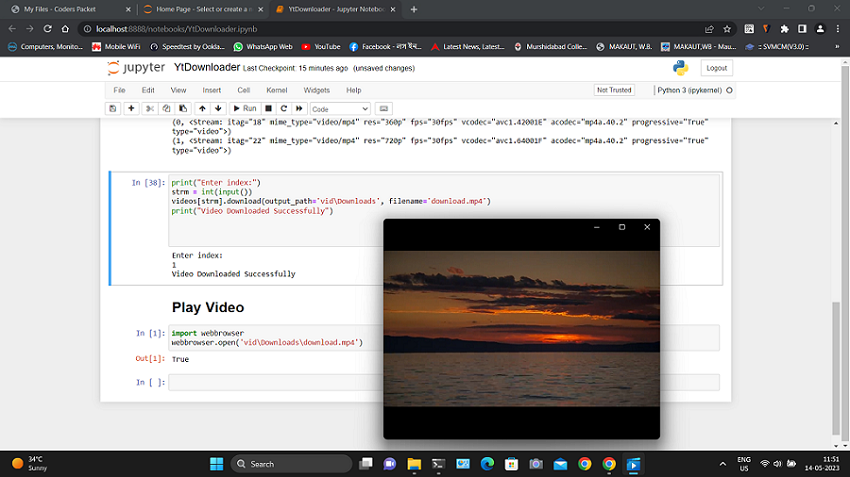Image resolution: width=850 pixels, height=477 pixels.
Task: Switch to Home Page Jupyter tab
Action: tap(201, 9)
